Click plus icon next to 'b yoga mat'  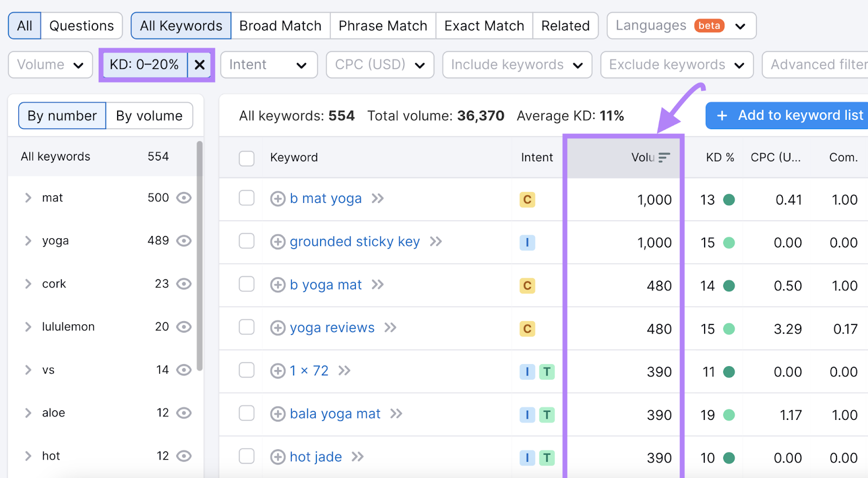click(278, 285)
